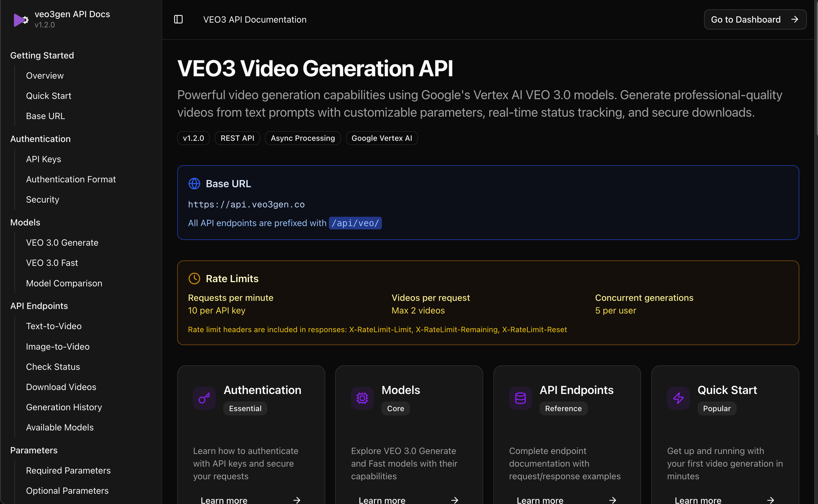
Task: Click the https://api.veo3gen.co URL text
Action: tap(246, 204)
